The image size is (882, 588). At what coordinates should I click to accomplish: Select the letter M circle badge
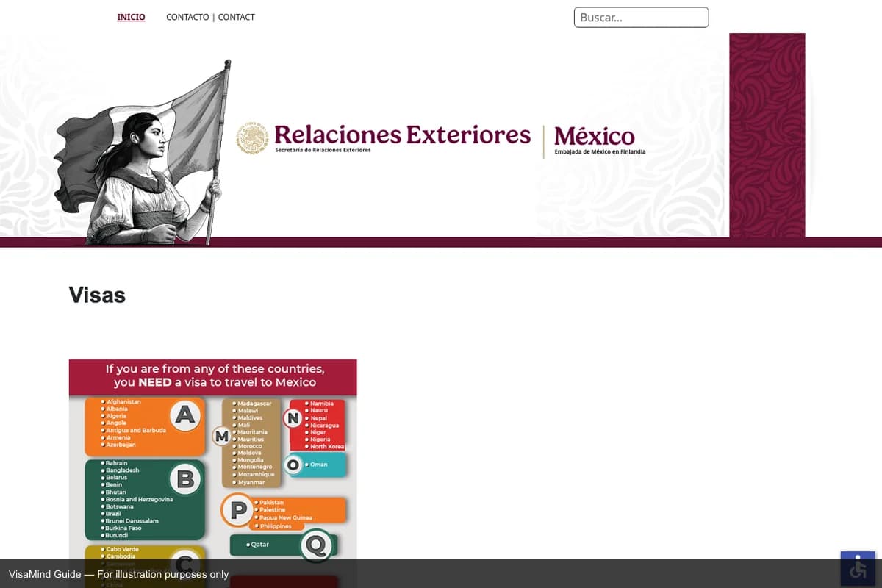(x=221, y=437)
